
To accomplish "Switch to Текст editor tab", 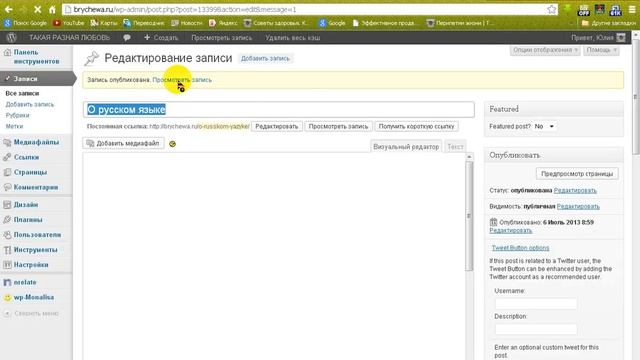I will 455,147.
